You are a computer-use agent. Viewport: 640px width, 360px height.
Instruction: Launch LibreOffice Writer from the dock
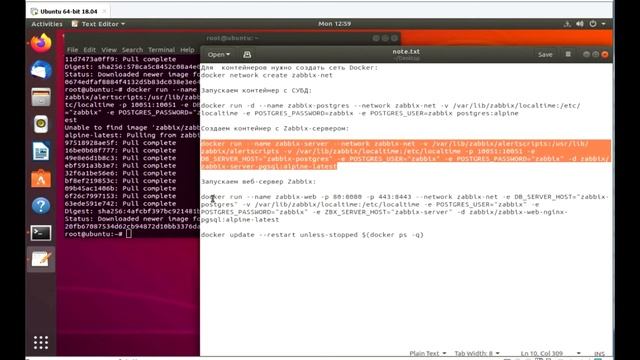tap(41, 151)
